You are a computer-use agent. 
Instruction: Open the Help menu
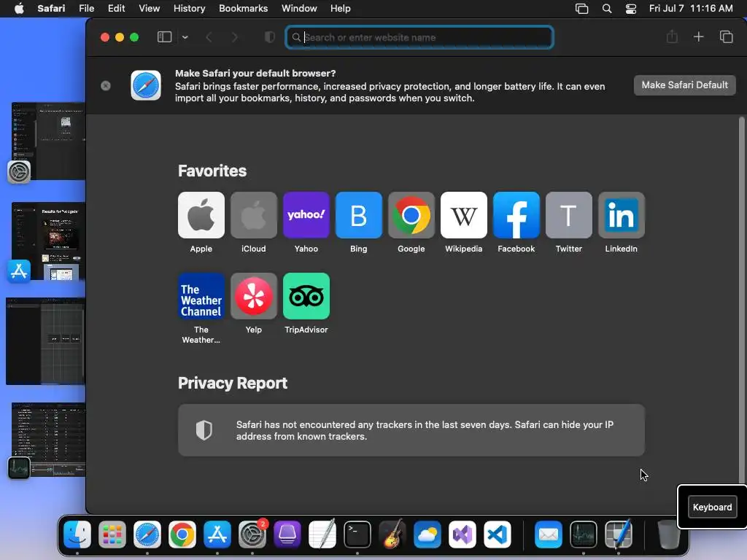click(x=340, y=9)
